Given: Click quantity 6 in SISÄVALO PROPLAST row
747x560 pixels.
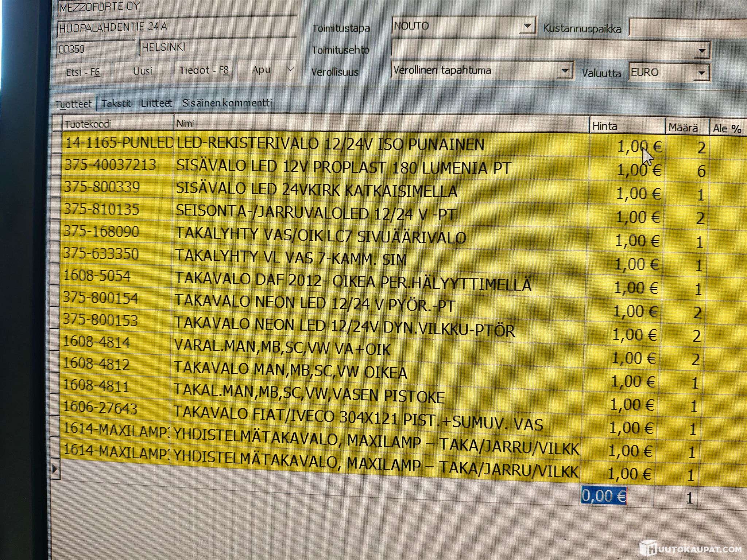Looking at the screenshot, I should tap(701, 171).
